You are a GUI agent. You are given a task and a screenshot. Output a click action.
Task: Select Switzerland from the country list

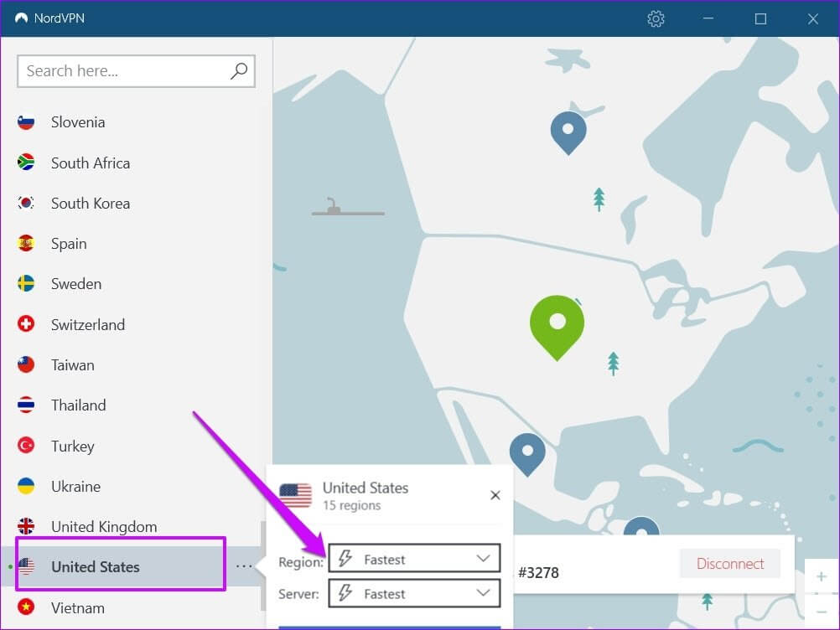coord(87,324)
